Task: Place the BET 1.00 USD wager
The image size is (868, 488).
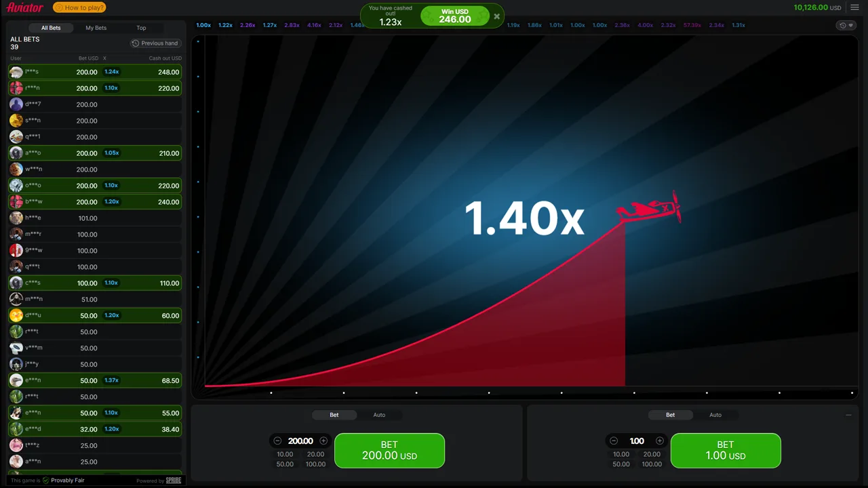Action: pos(726,451)
